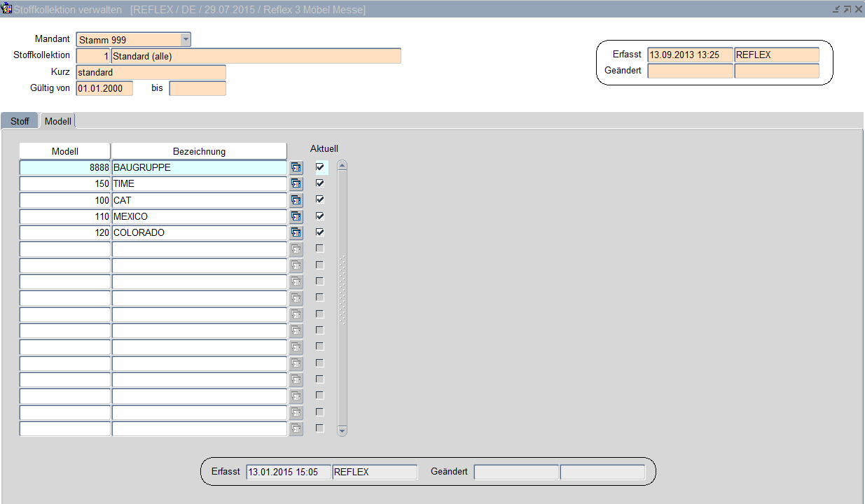Uncheck Aktuell for model BAUGRUPPE
The height and width of the screenshot is (504, 865).
coord(320,167)
